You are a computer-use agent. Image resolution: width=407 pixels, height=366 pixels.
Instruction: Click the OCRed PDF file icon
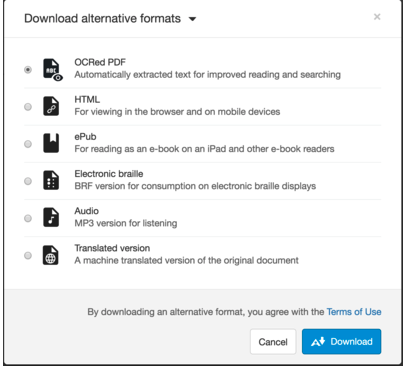[x=53, y=69]
